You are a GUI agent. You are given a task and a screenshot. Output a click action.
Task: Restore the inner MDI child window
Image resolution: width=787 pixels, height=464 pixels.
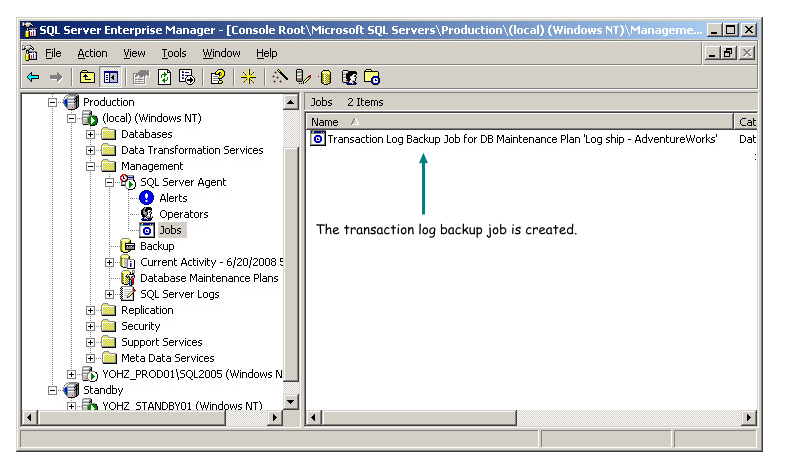(x=728, y=53)
